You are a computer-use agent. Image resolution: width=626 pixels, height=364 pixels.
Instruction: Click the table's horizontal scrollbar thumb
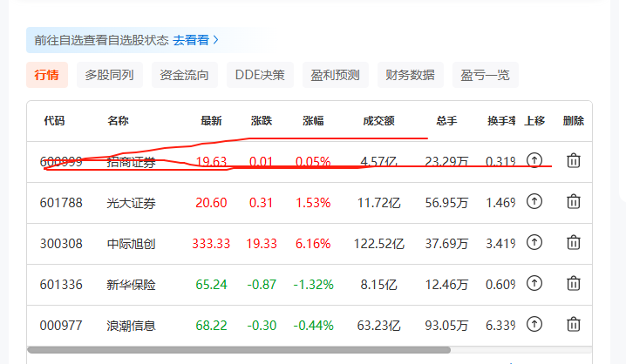pyautogui.click(x=239, y=350)
